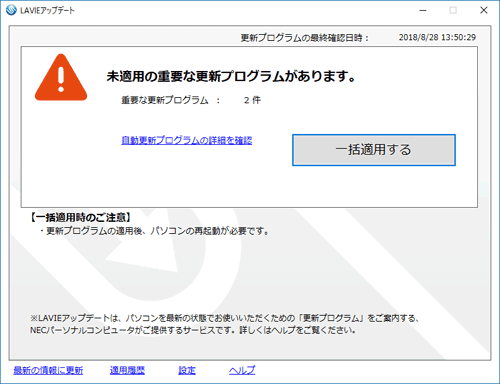Click the 重要な更新プログラム label
500x384 pixels.
pos(165,100)
